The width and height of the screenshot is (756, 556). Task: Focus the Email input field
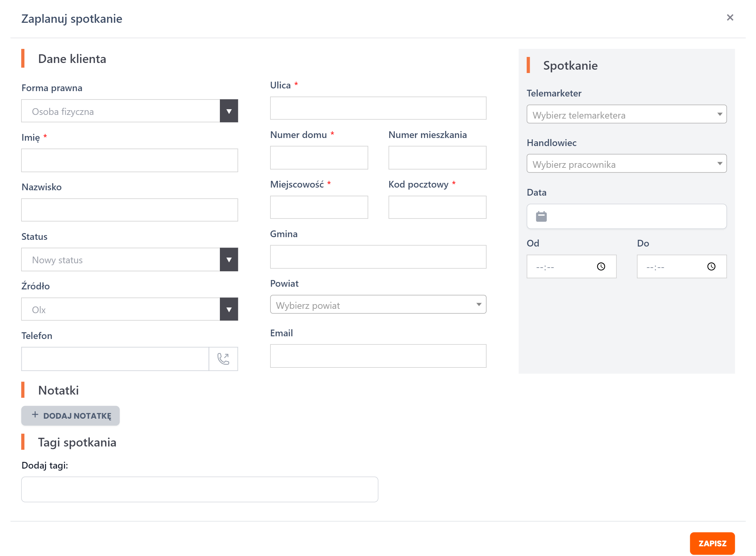pyautogui.click(x=378, y=356)
